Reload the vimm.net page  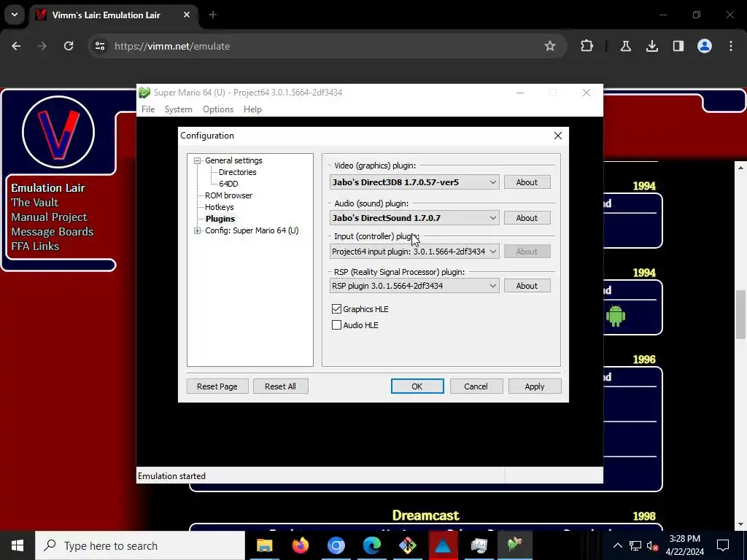[x=69, y=46]
